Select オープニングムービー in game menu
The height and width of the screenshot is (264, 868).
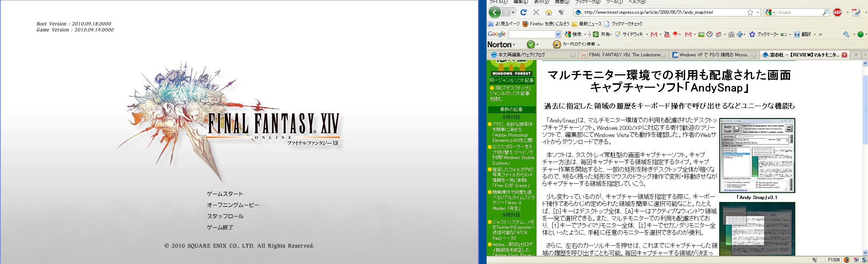coord(233,205)
